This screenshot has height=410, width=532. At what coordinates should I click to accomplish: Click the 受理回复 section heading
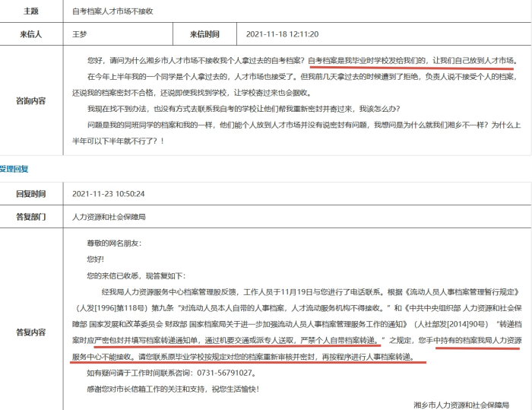[14, 169]
